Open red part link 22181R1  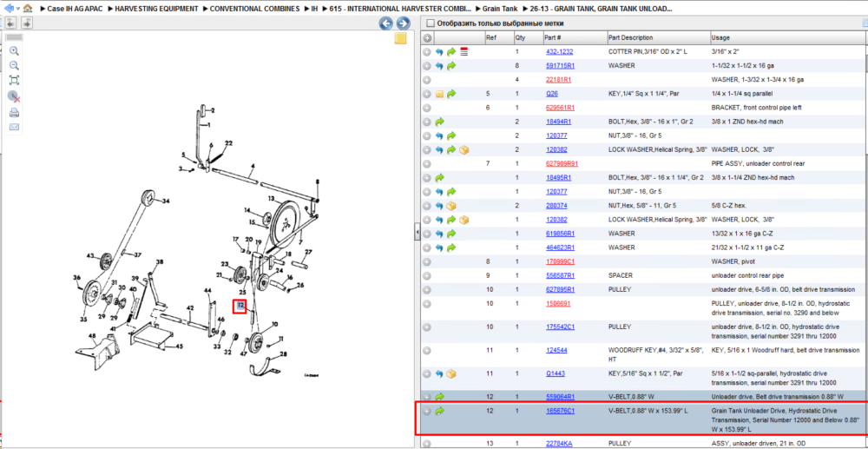[x=558, y=80]
